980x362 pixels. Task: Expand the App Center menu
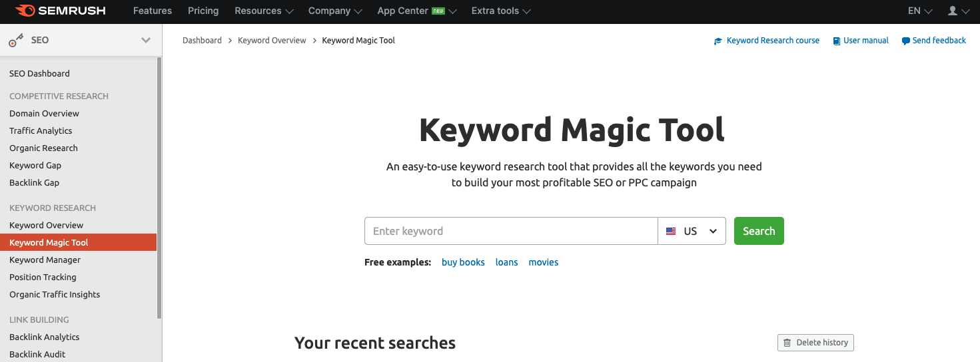pos(417,11)
